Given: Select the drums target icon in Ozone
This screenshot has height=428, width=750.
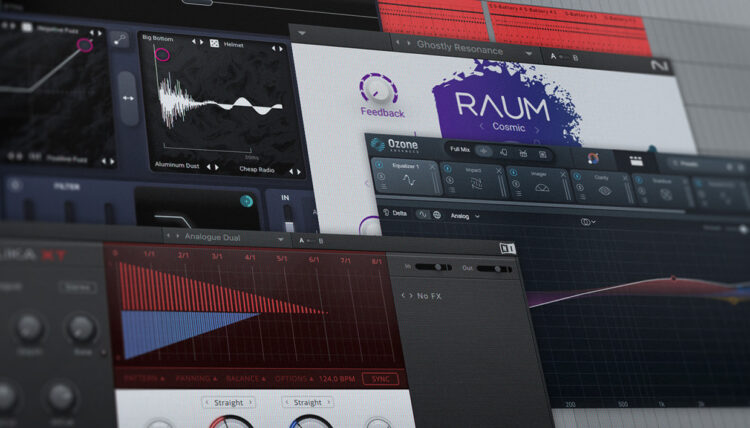Looking at the screenshot, I should (523, 153).
